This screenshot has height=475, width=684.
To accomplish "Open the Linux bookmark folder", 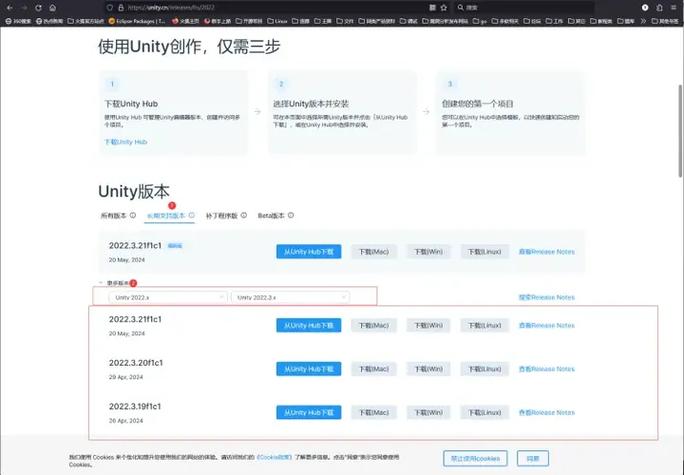I will coord(277,21).
